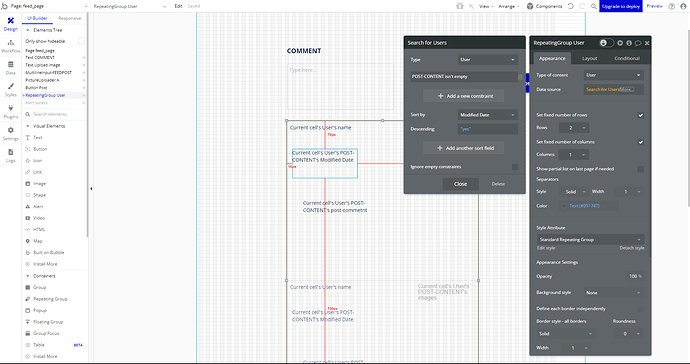Image resolution: width=690 pixels, height=364 pixels.
Task: Open the Settings gear icon in the sidebar
Action: [x=11, y=134]
